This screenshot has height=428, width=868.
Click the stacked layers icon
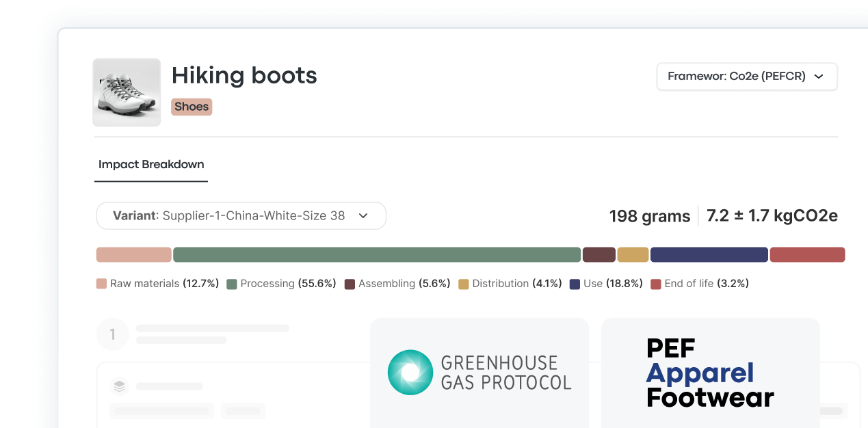pos(120,386)
